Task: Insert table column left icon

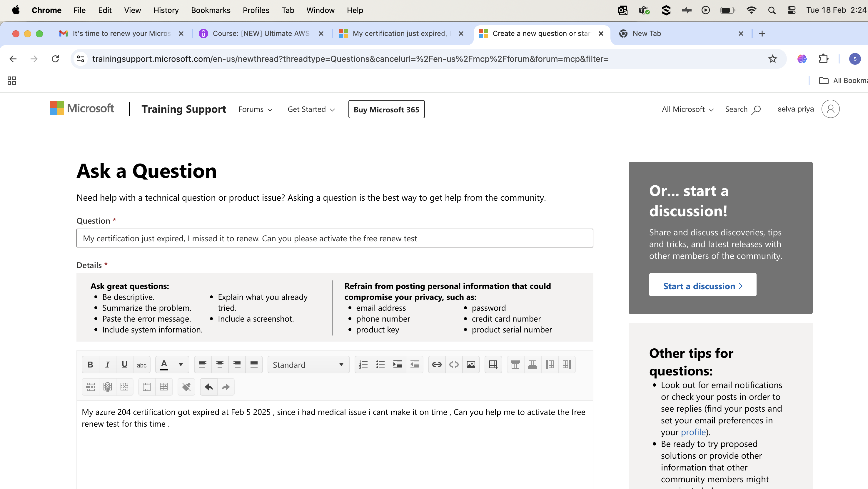Action: point(550,365)
